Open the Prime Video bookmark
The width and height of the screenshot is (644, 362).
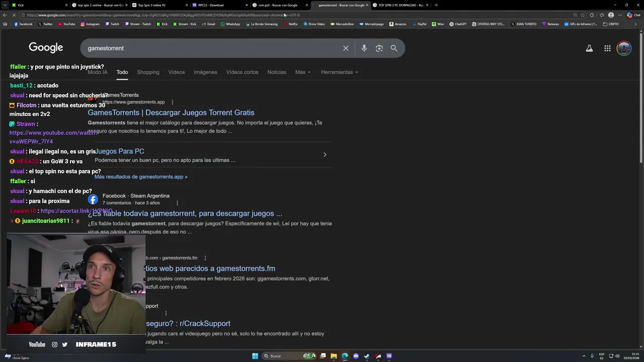coord(314,24)
